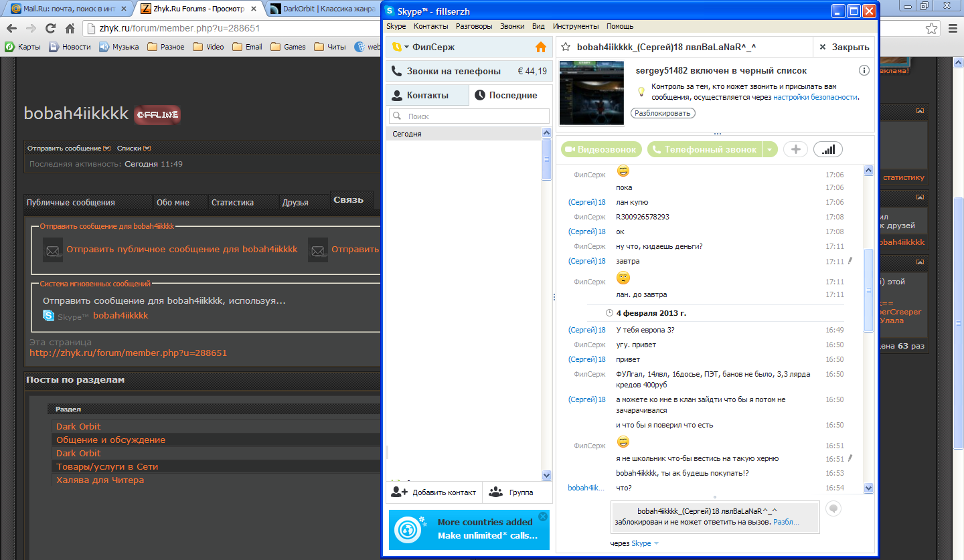This screenshot has height=560, width=964.
Task: Click the Skype contact search field
Action: pyautogui.click(x=469, y=116)
